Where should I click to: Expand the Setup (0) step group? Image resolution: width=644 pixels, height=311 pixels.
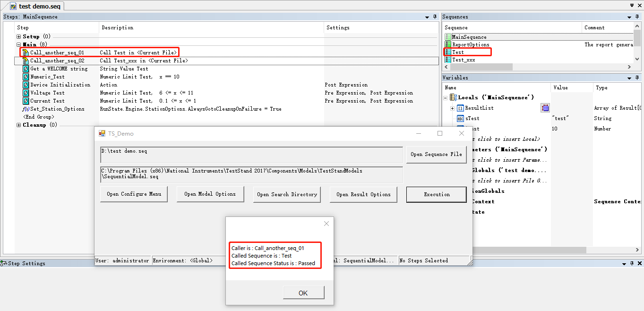[17, 36]
